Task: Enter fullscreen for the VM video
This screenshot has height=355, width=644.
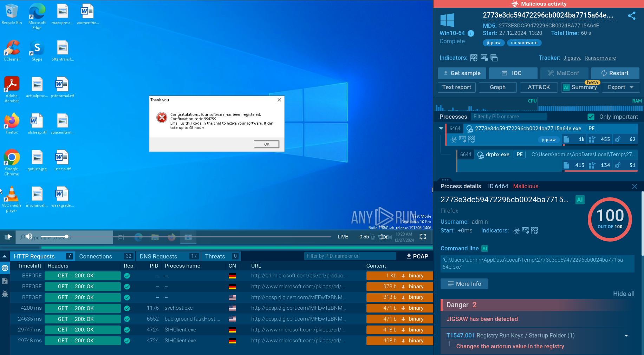Action: pos(423,237)
